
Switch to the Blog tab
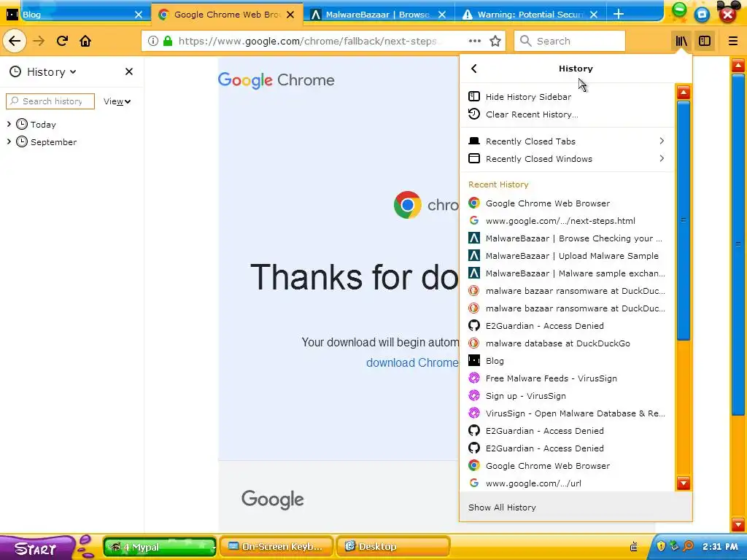(x=75, y=15)
